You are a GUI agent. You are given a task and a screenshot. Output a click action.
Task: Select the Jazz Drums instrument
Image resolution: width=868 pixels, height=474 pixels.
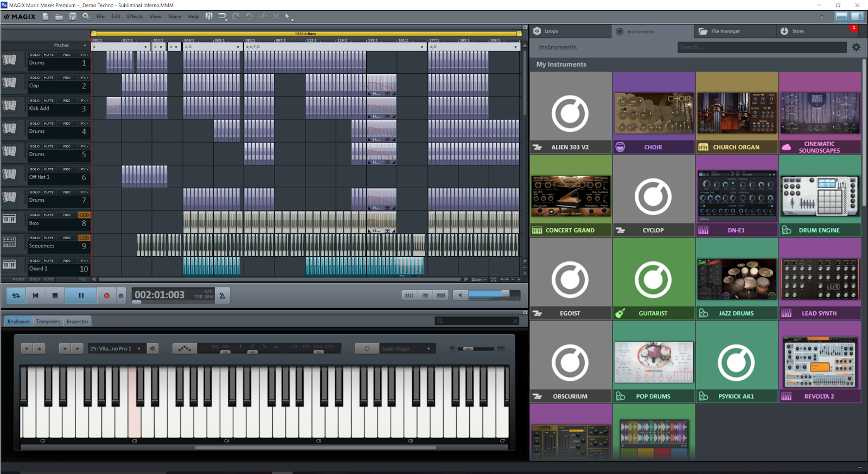[x=736, y=279]
